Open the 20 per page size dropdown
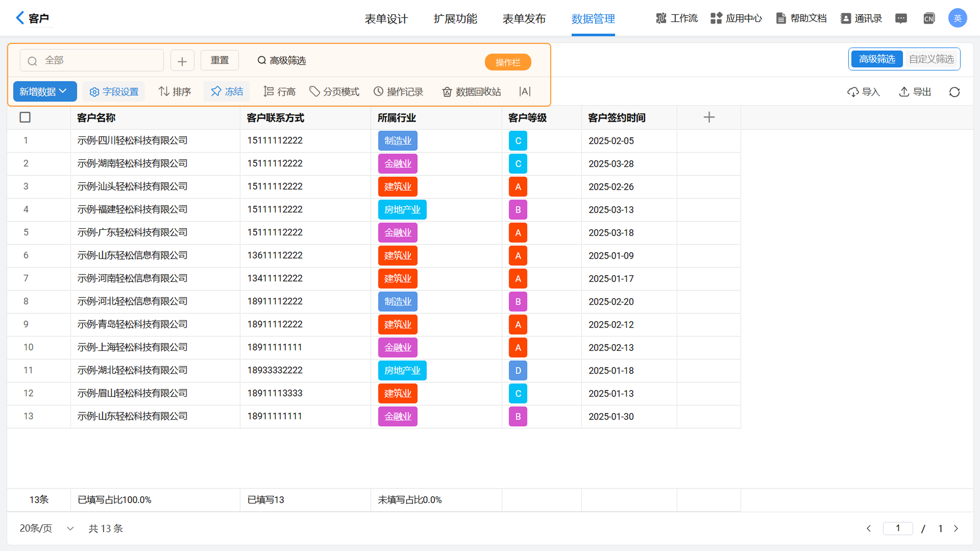 [x=46, y=528]
